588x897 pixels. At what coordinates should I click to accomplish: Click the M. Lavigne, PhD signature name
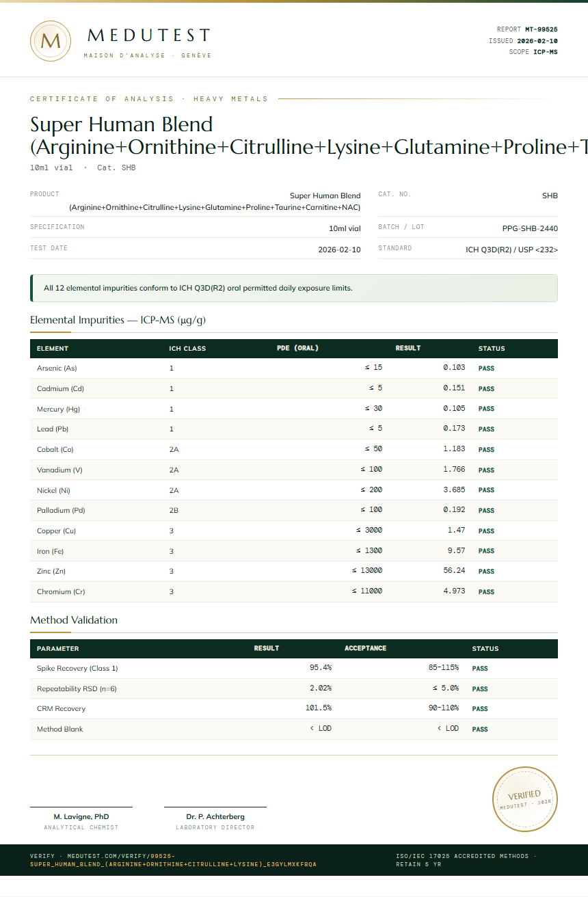click(x=81, y=816)
